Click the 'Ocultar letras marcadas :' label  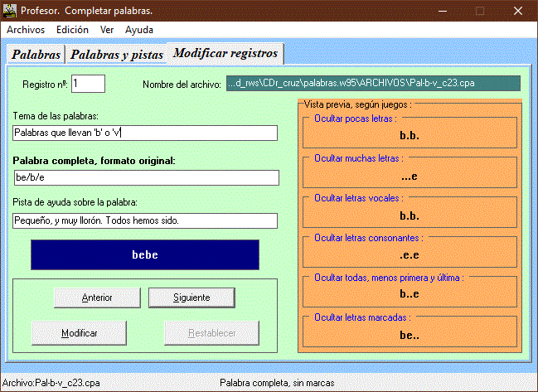click(x=362, y=317)
